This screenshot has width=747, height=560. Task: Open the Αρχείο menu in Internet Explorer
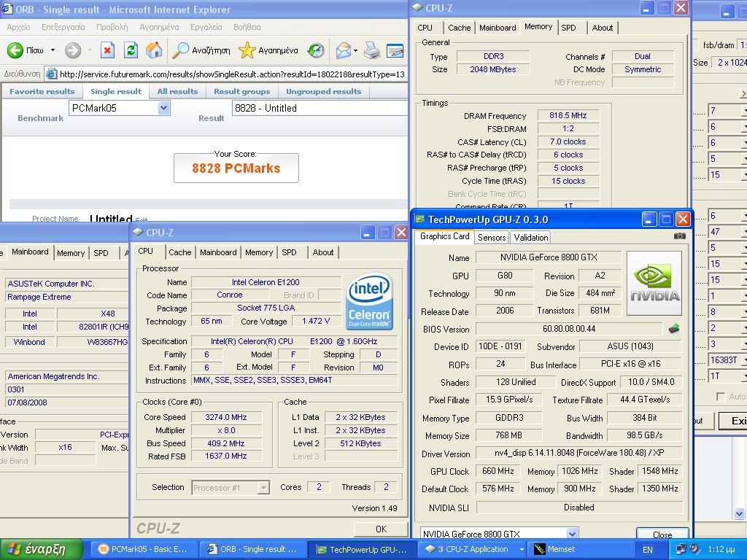[x=18, y=27]
